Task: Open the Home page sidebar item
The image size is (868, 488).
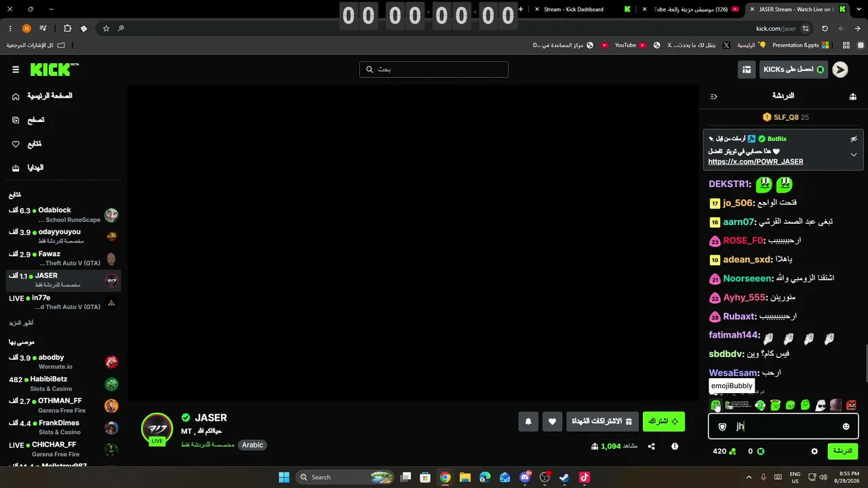Action: [43, 96]
